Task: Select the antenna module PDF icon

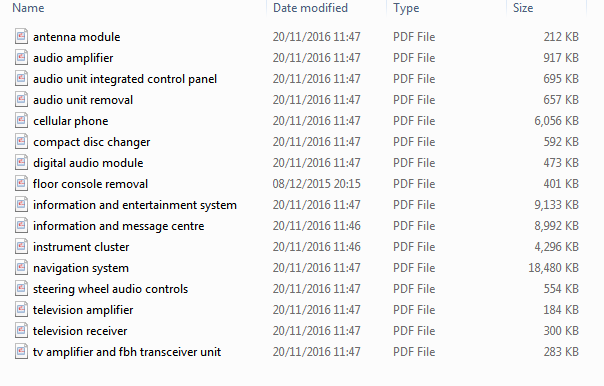Action: [x=21, y=36]
